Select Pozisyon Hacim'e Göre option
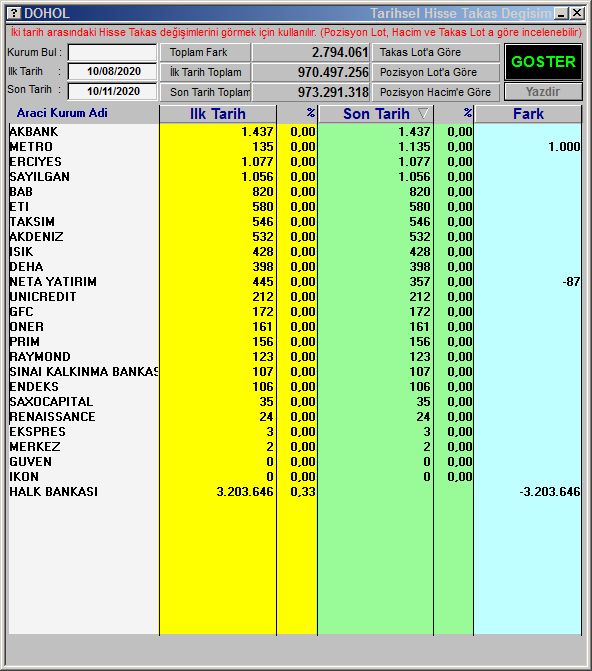This screenshot has height=671, width=592. tap(436, 92)
